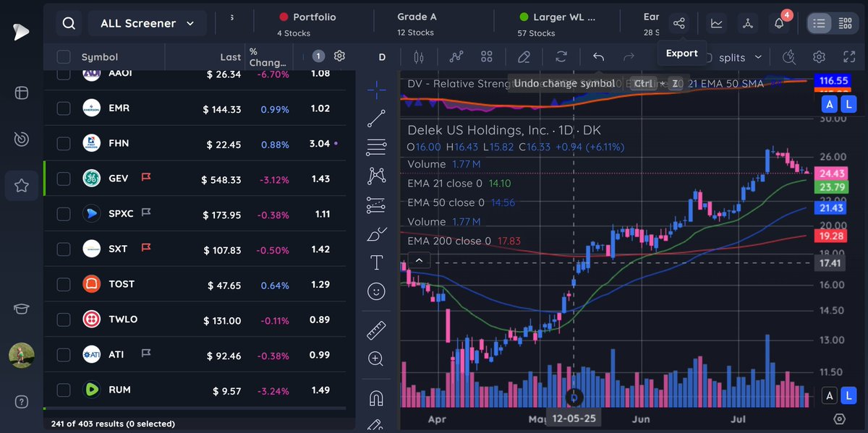Sort by % Change column header
Viewport: 868px width, 433px height.
(x=267, y=57)
